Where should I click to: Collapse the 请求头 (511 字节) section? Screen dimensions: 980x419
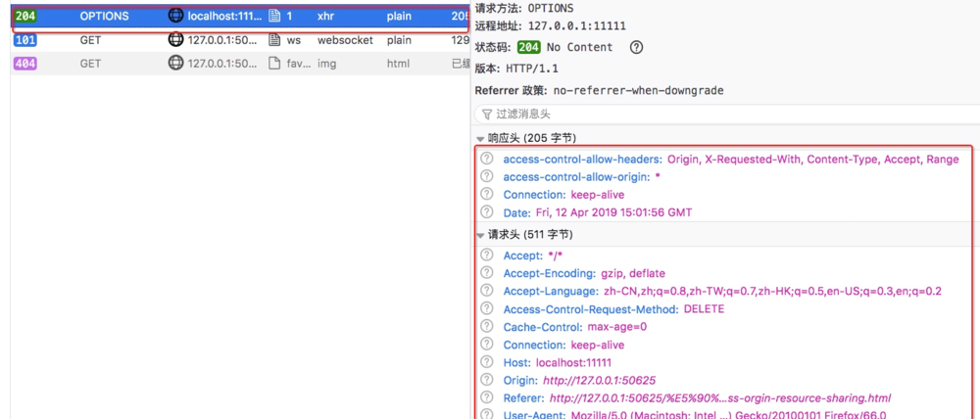point(480,236)
